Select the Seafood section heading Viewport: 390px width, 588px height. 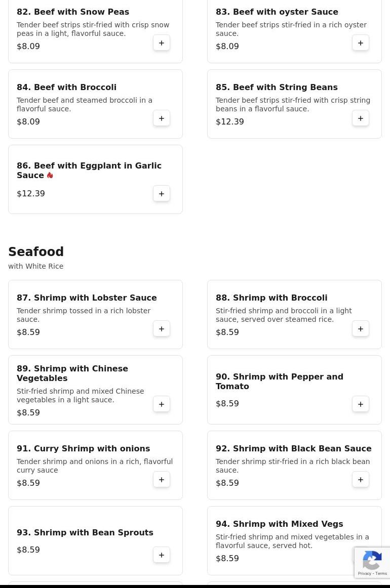point(36,252)
